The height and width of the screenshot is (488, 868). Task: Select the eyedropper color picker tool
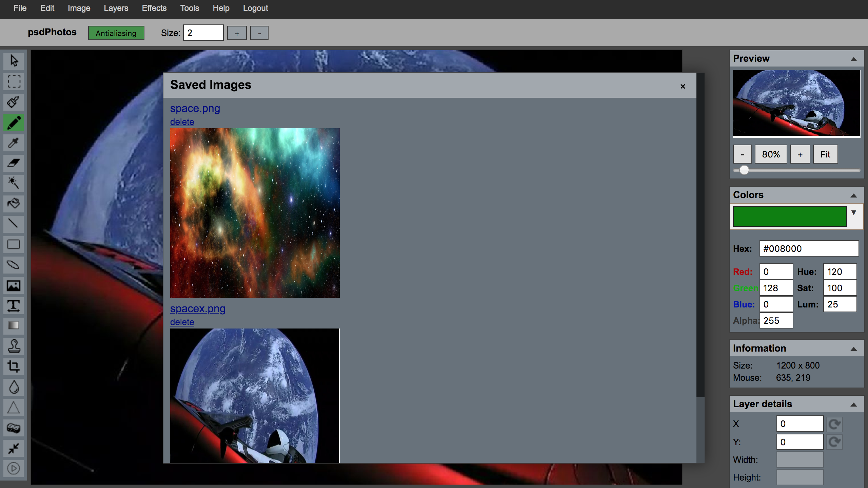[14, 143]
